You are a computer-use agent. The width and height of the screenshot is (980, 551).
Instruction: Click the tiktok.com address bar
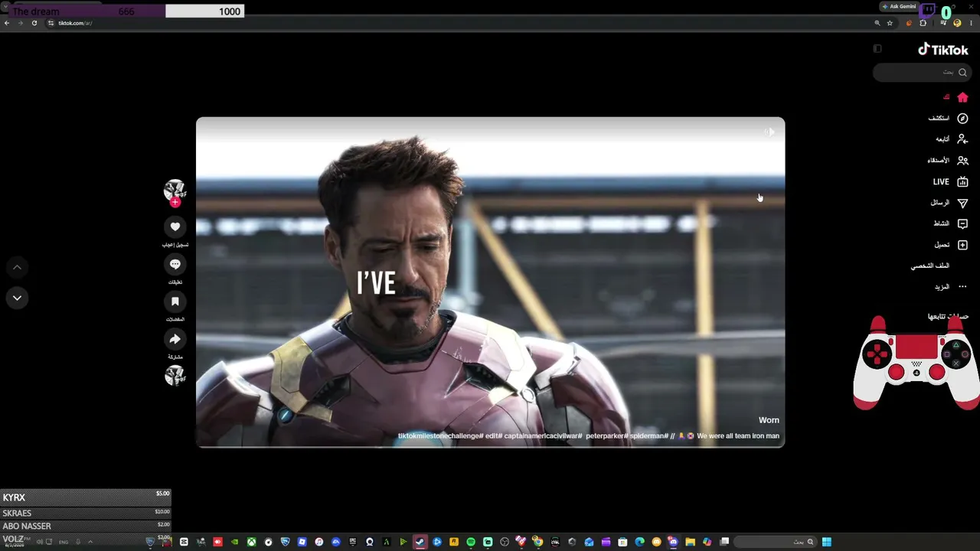pos(459,23)
